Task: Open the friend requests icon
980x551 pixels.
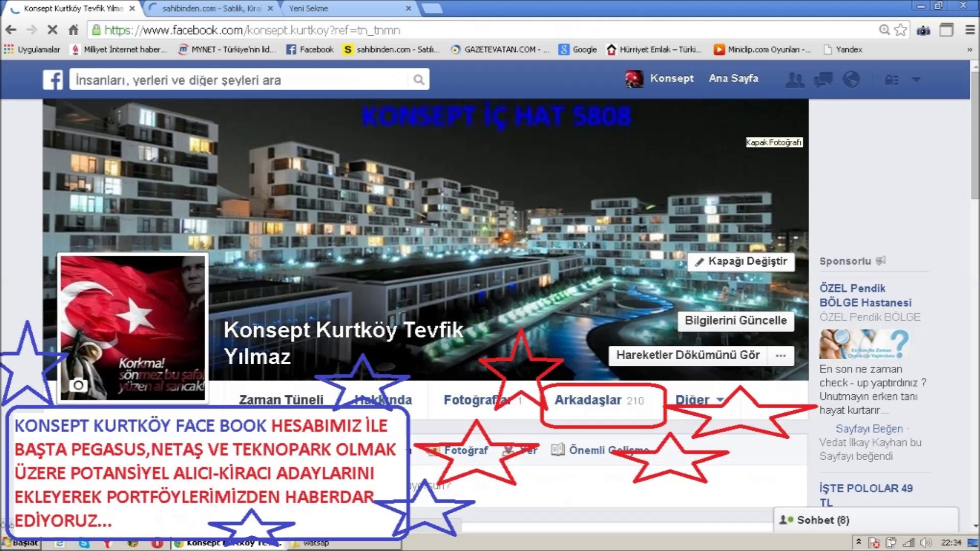Action: coord(794,80)
